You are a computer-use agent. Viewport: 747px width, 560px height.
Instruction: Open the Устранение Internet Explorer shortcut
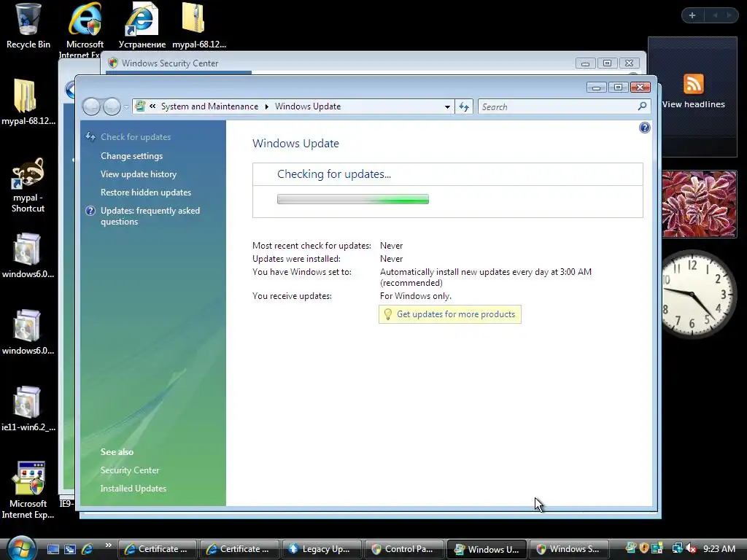pyautogui.click(x=142, y=25)
